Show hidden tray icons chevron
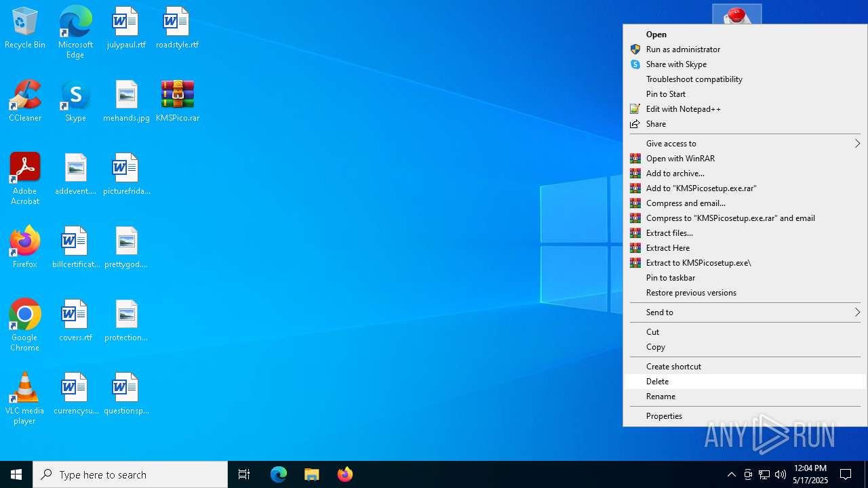 731,474
